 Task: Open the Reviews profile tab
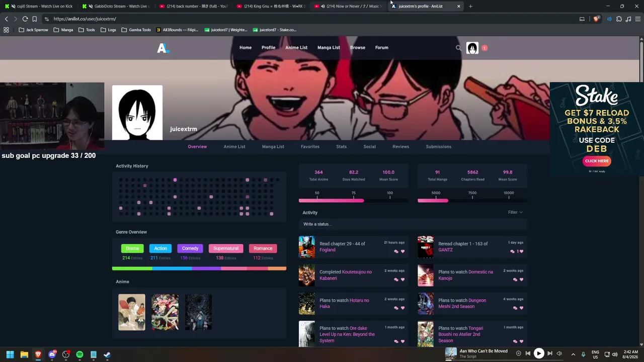(x=400, y=147)
